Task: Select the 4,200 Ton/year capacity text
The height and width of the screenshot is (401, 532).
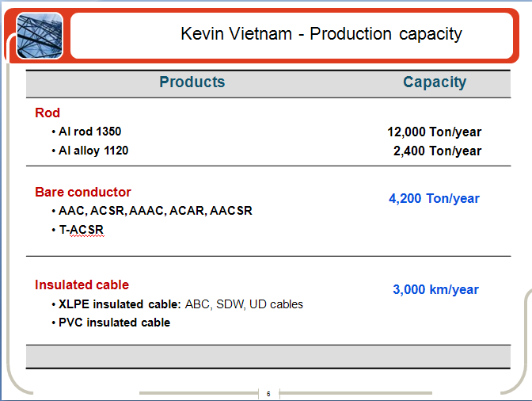Action: [x=434, y=198]
